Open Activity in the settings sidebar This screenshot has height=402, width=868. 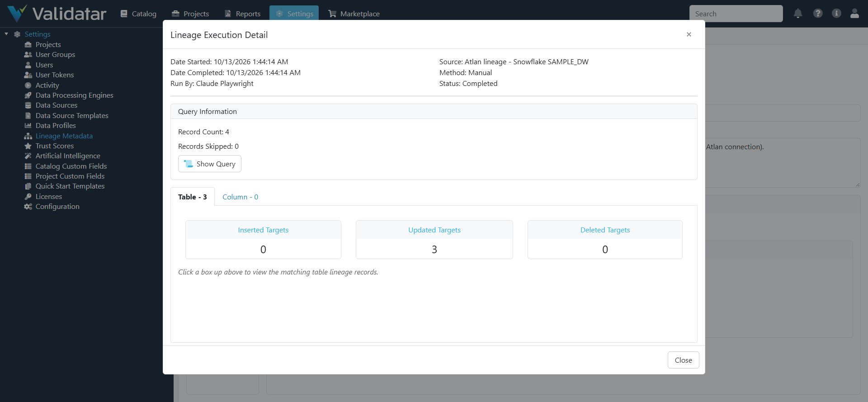pyautogui.click(x=47, y=85)
